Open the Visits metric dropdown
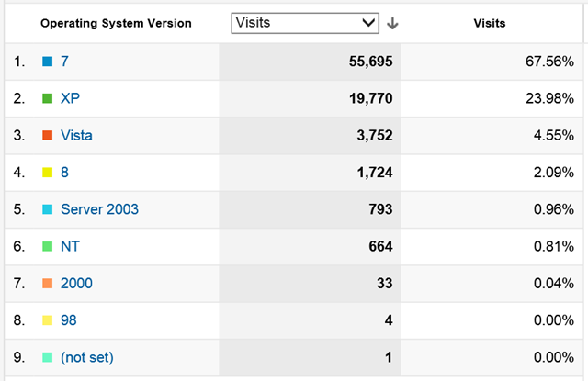This screenshot has height=381, width=588. 305,23
